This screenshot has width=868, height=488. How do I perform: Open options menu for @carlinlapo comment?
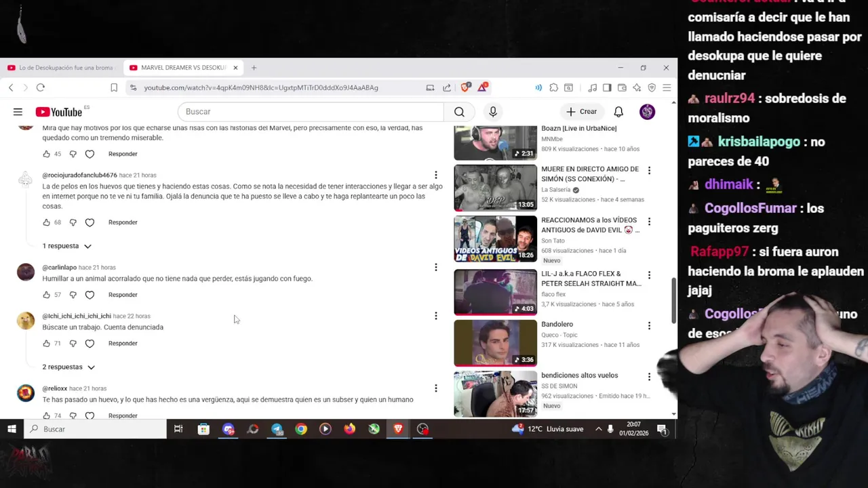point(436,267)
